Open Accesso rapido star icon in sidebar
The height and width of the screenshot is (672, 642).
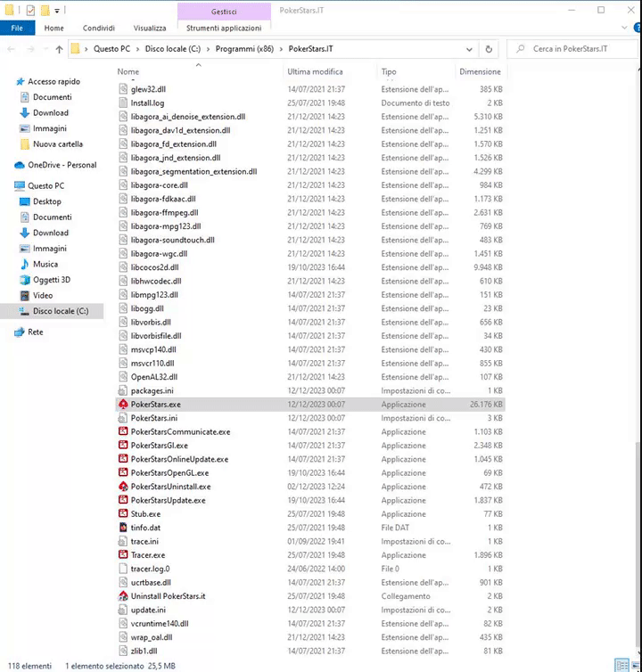tap(20, 81)
